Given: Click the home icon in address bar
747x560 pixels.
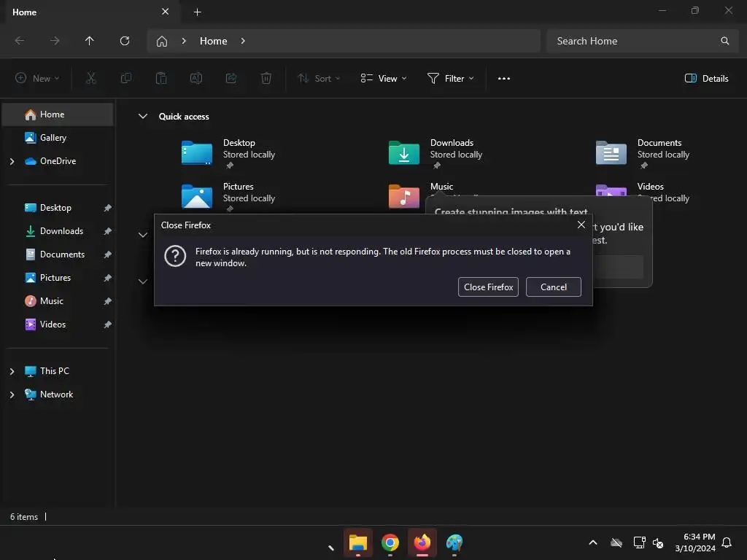Looking at the screenshot, I should 162,42.
